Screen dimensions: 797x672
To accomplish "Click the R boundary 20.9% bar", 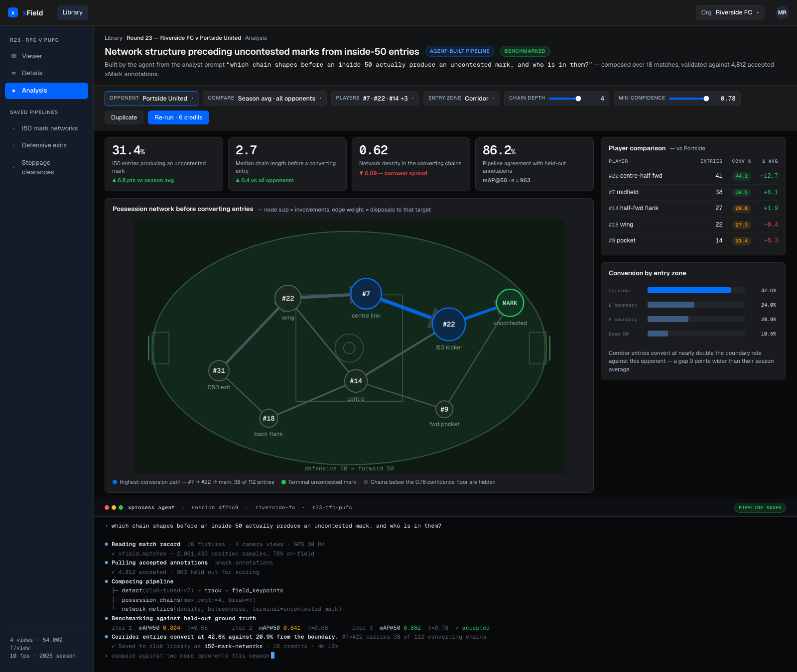I will (668, 319).
